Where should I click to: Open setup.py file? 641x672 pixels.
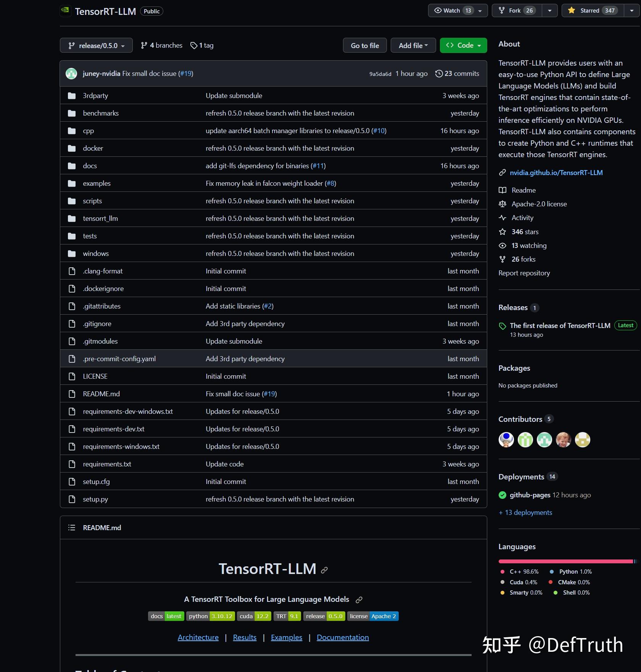(x=95, y=499)
